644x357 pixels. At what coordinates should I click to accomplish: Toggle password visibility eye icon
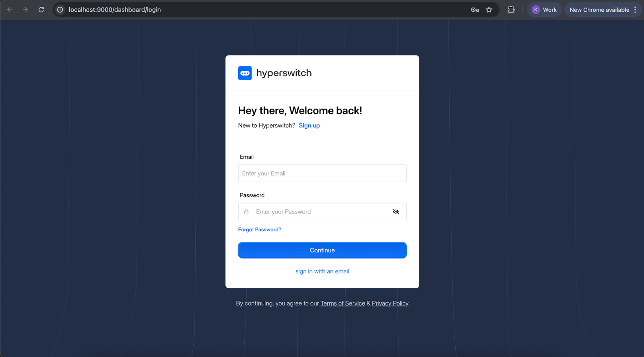(396, 212)
